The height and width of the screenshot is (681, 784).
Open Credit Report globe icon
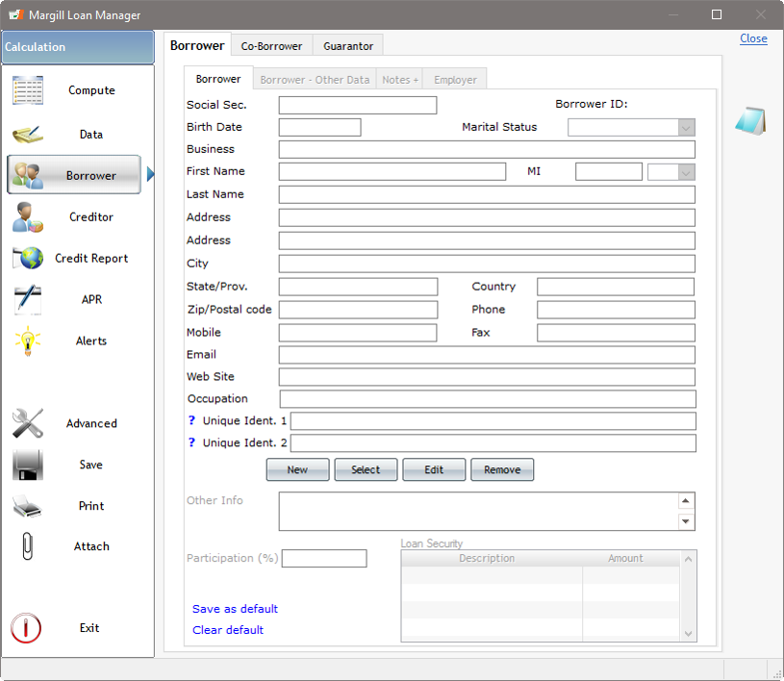(28, 258)
